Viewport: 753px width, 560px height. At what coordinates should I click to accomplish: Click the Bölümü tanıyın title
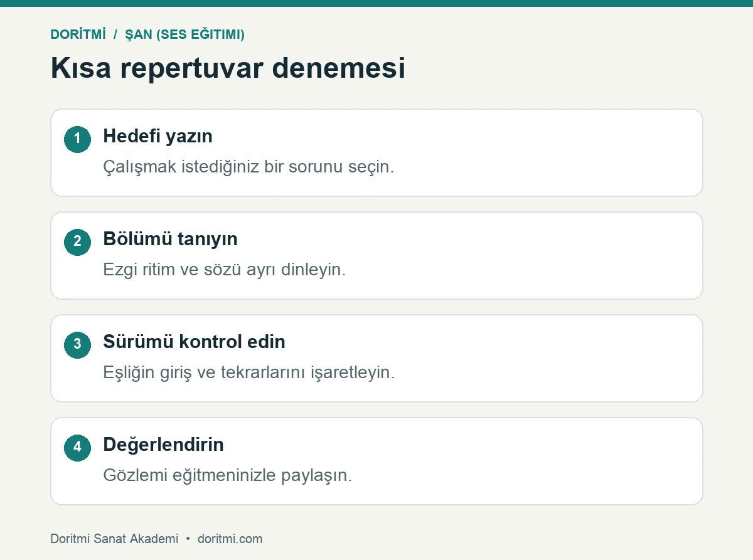pos(170,239)
